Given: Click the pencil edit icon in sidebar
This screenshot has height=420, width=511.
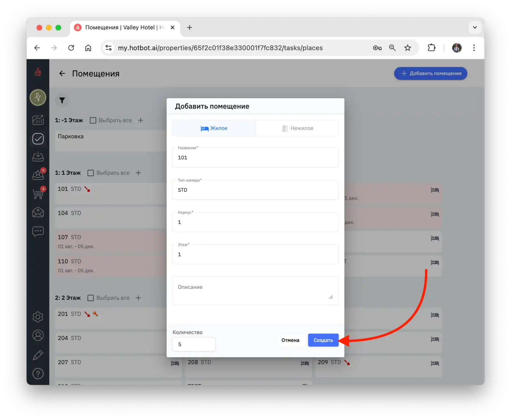Looking at the screenshot, I should 38,355.
